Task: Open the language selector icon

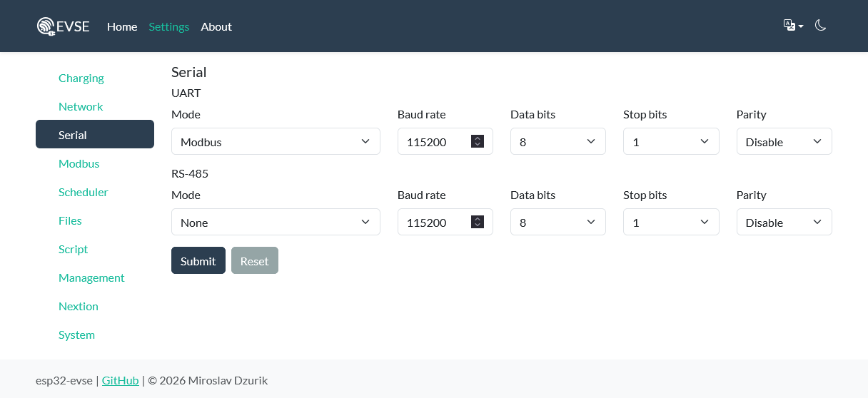Action: point(793,26)
